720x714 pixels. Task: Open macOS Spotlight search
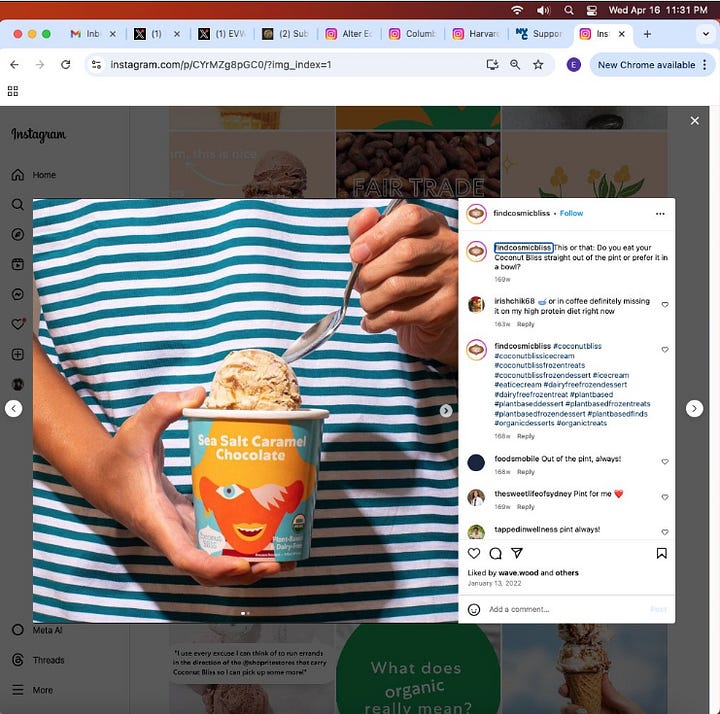tap(568, 10)
